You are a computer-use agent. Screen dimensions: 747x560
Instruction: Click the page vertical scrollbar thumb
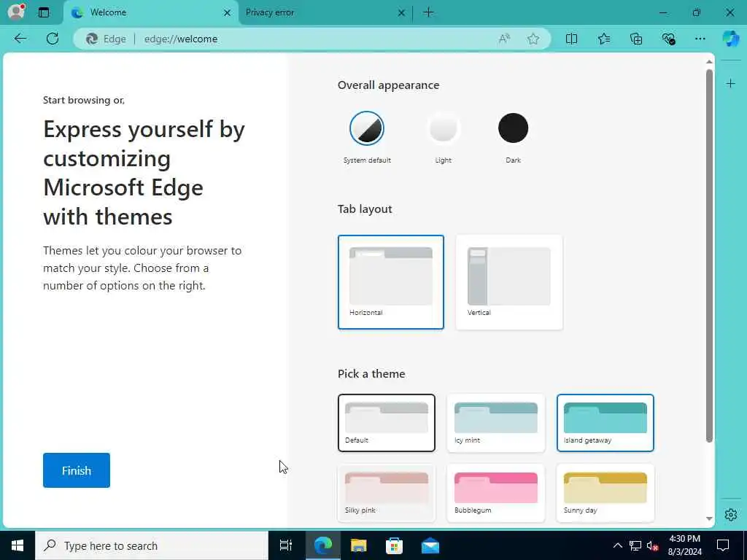[709, 256]
